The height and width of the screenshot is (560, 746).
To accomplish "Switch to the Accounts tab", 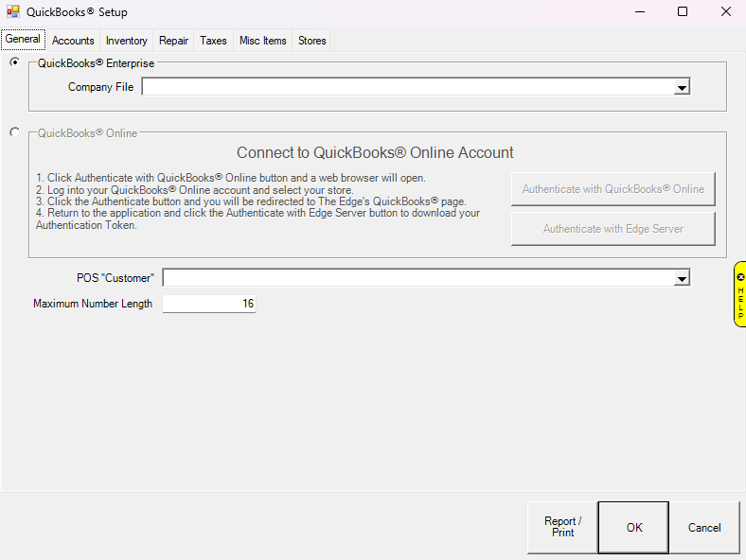I will click(73, 41).
